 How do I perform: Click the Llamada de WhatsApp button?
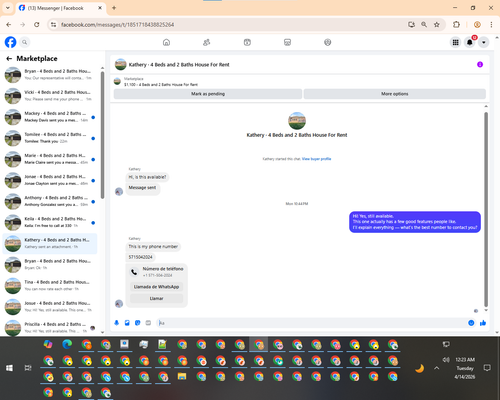[156, 287]
